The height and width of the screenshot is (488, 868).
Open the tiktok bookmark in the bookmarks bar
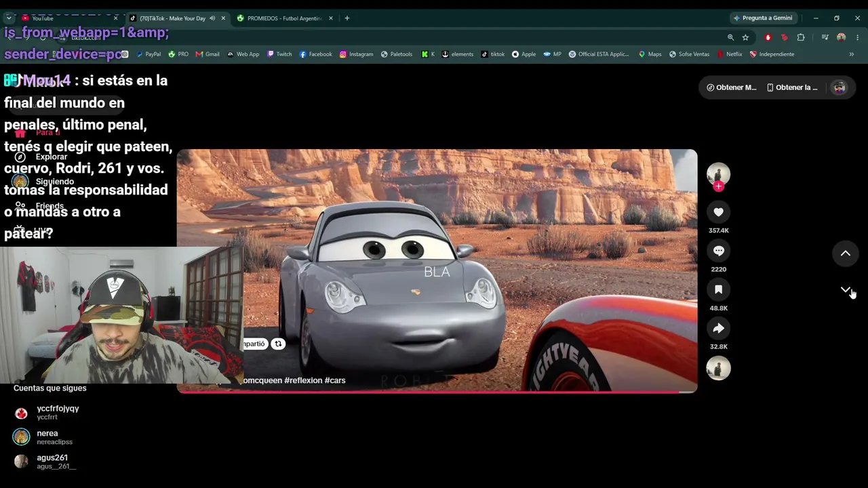(x=492, y=54)
